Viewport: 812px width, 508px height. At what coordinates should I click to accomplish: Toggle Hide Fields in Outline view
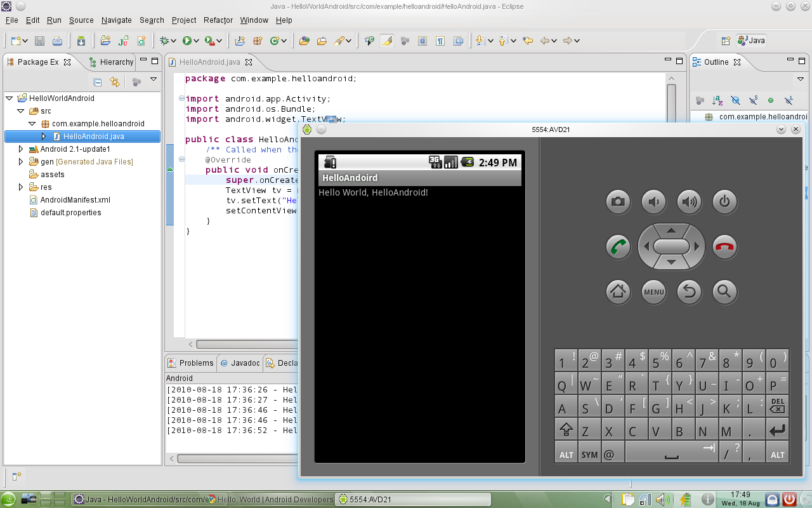(x=735, y=100)
